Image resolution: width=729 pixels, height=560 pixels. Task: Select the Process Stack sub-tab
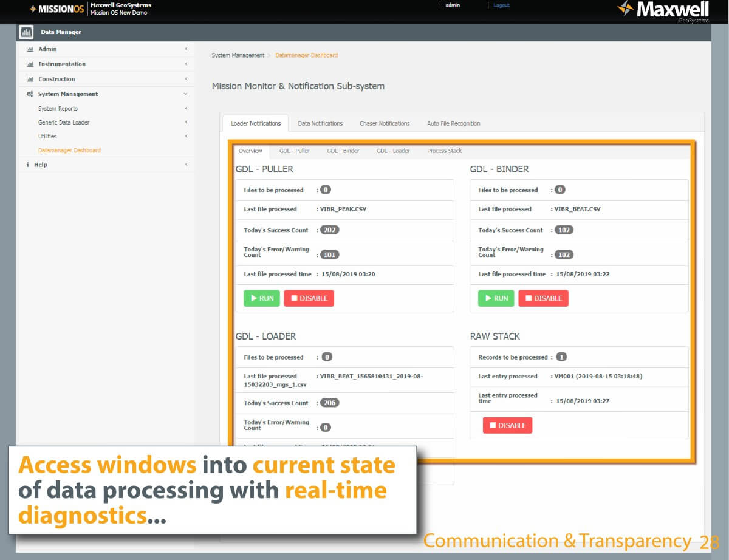click(x=445, y=151)
